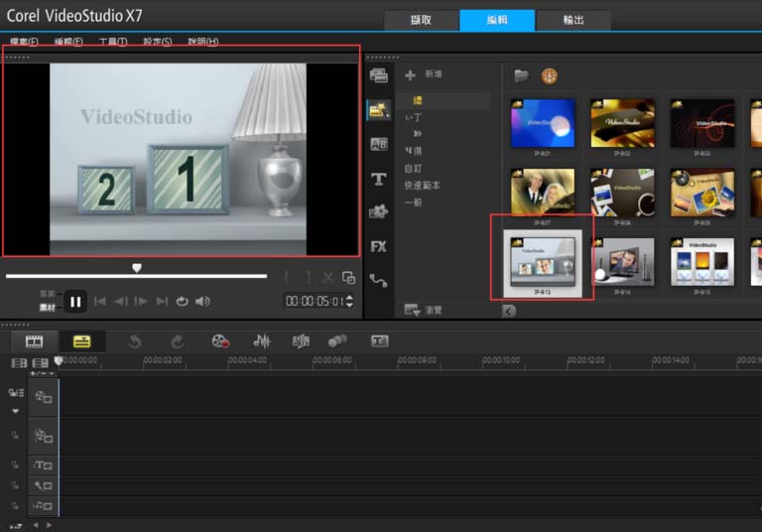
Task: Switch to the 編輯 edit tab
Action: (x=497, y=20)
